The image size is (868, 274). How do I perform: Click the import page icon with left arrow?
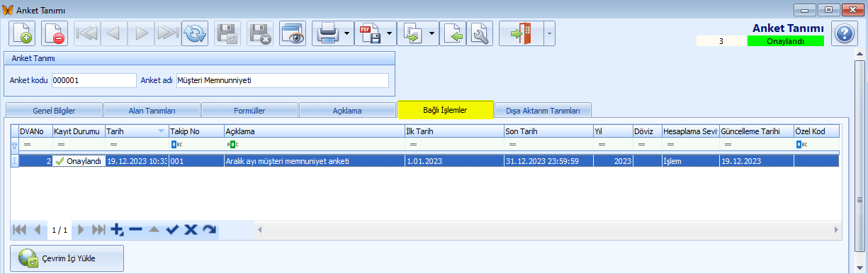pyautogui.click(x=453, y=33)
